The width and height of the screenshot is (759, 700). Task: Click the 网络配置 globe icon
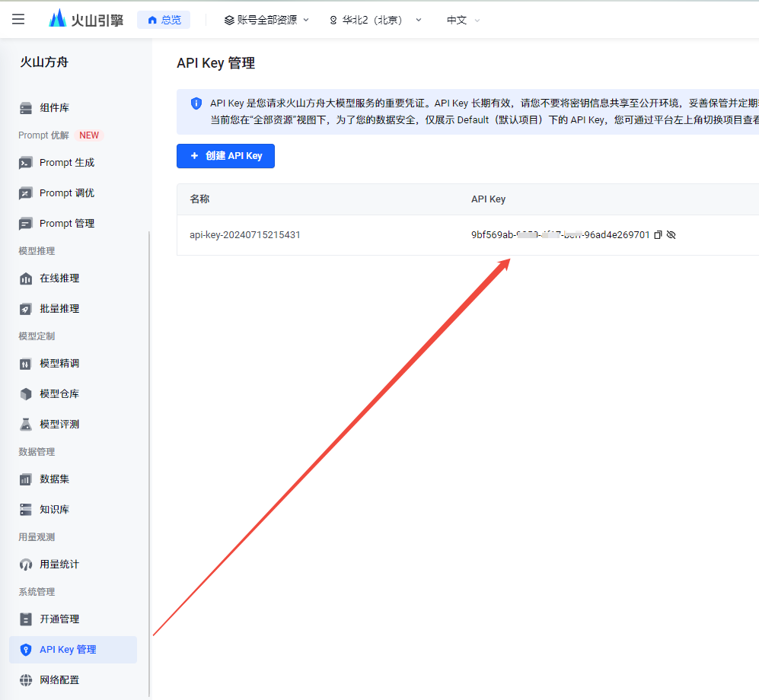point(26,680)
